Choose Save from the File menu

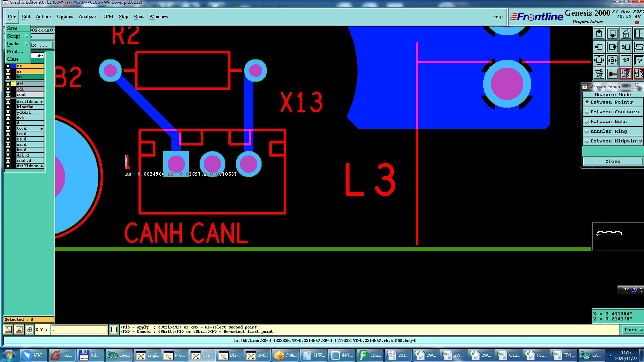tap(12, 28)
